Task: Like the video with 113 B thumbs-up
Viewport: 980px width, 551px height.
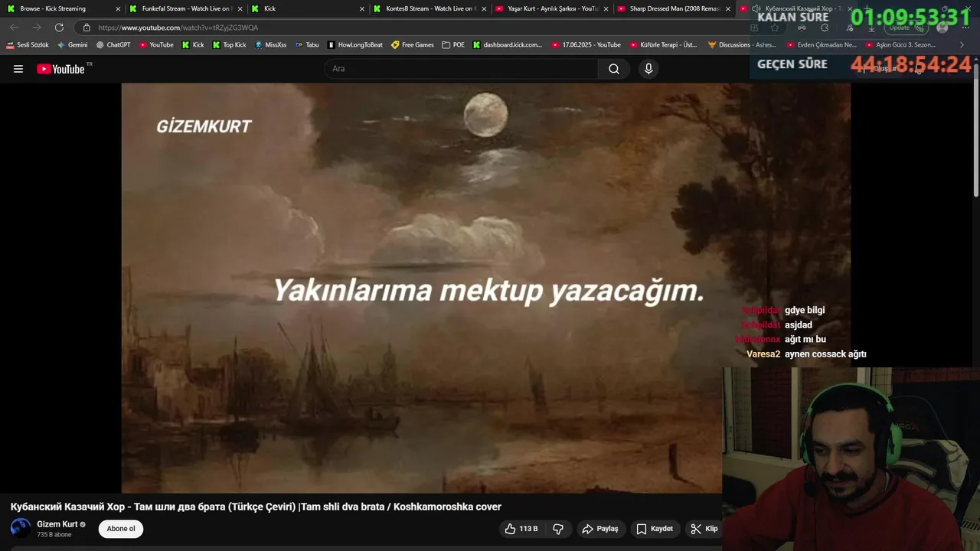Action: click(521, 529)
